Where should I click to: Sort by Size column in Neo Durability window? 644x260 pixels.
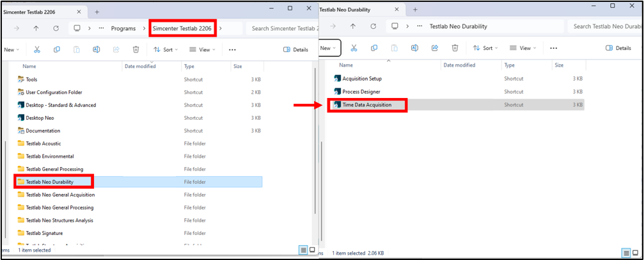[559, 65]
